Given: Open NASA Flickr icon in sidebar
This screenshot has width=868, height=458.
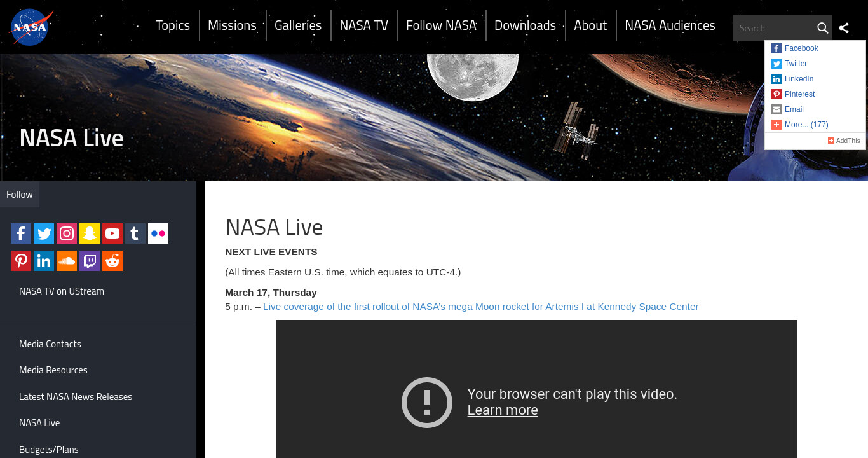Looking at the screenshot, I should 158,233.
